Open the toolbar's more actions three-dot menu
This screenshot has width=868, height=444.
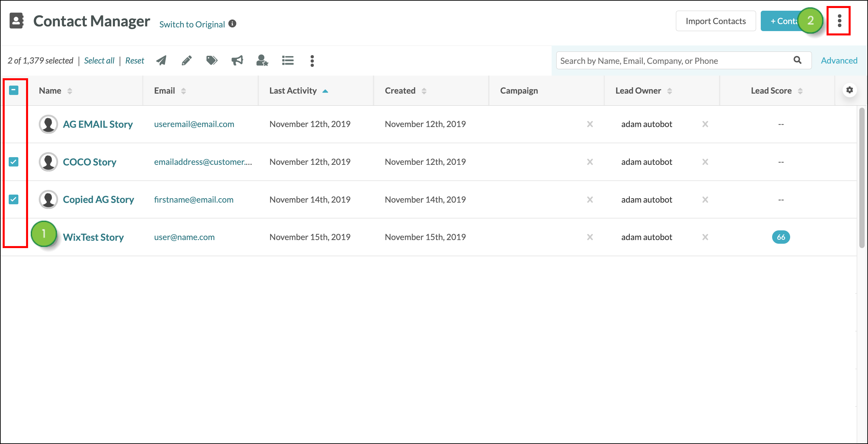(312, 61)
